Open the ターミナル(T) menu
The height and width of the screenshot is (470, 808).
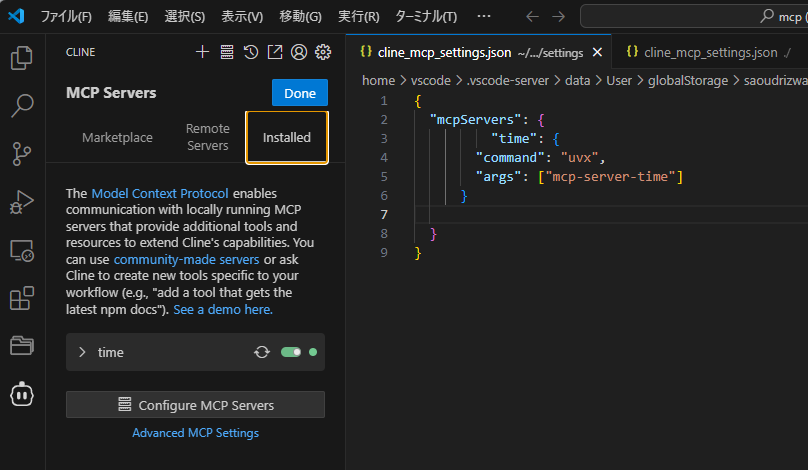point(426,16)
